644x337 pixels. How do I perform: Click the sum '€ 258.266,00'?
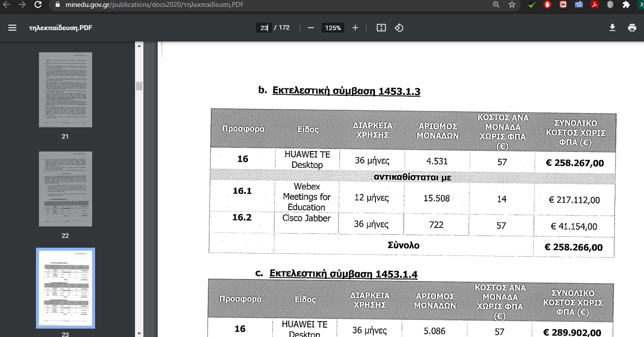pyautogui.click(x=574, y=247)
